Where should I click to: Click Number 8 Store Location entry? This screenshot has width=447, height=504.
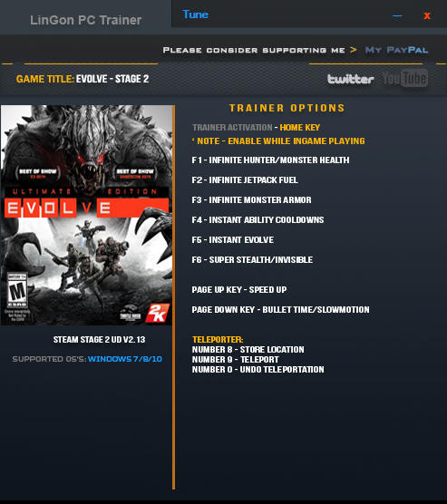click(x=248, y=349)
